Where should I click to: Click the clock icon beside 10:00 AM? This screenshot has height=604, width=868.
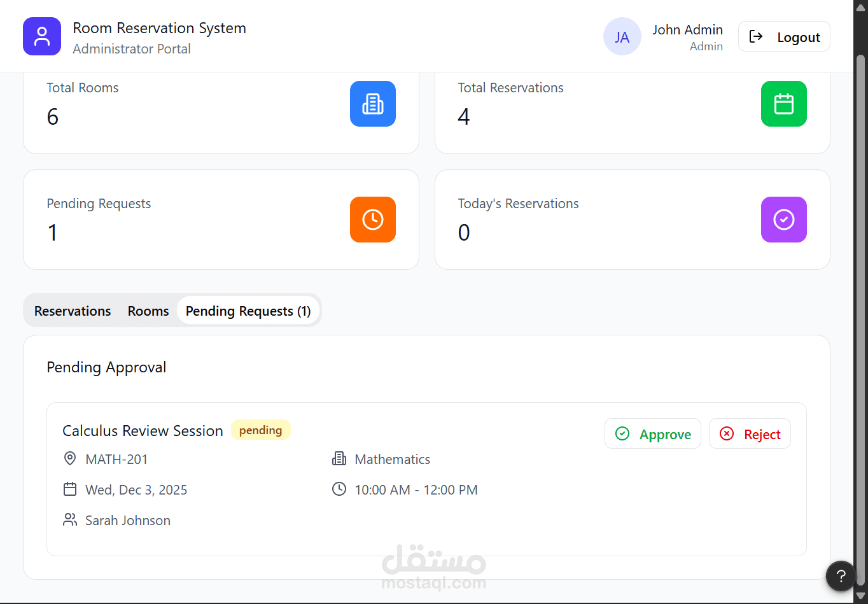339,489
